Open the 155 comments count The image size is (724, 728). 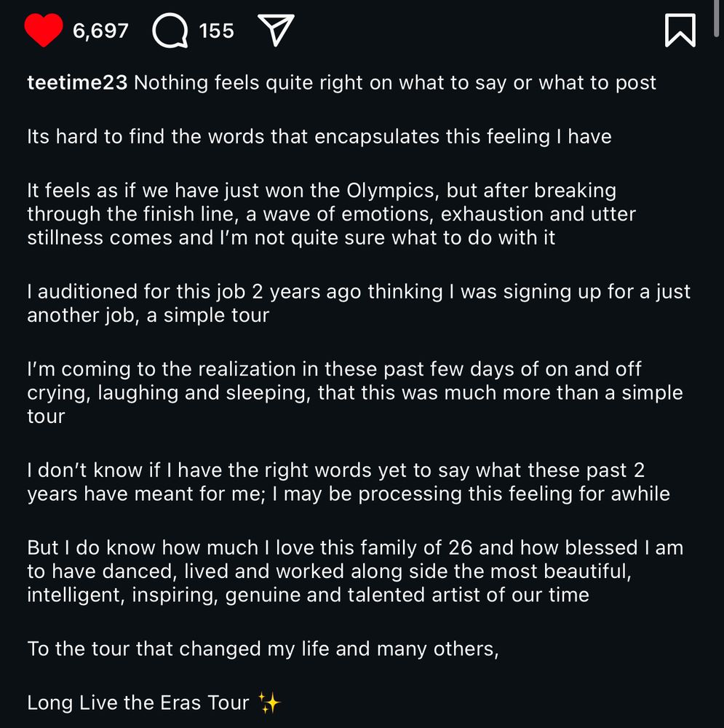216,31
